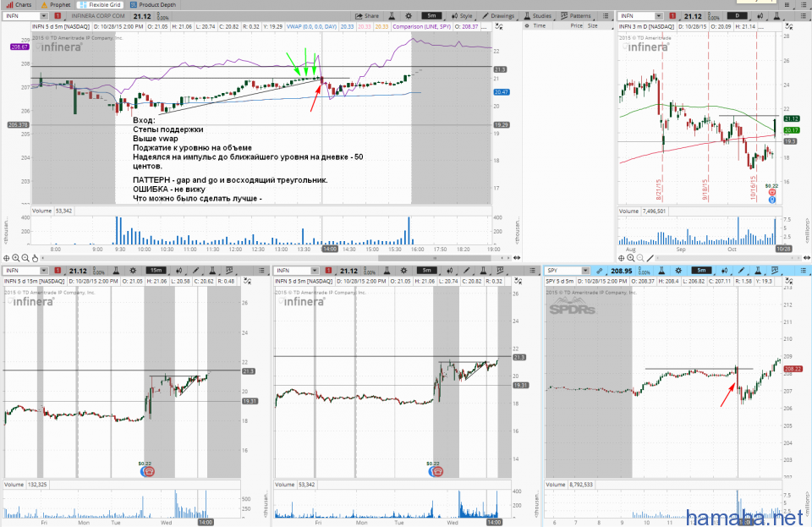
Task: Zoom in magnifier under daily chart
Action: pyautogui.click(x=631, y=258)
